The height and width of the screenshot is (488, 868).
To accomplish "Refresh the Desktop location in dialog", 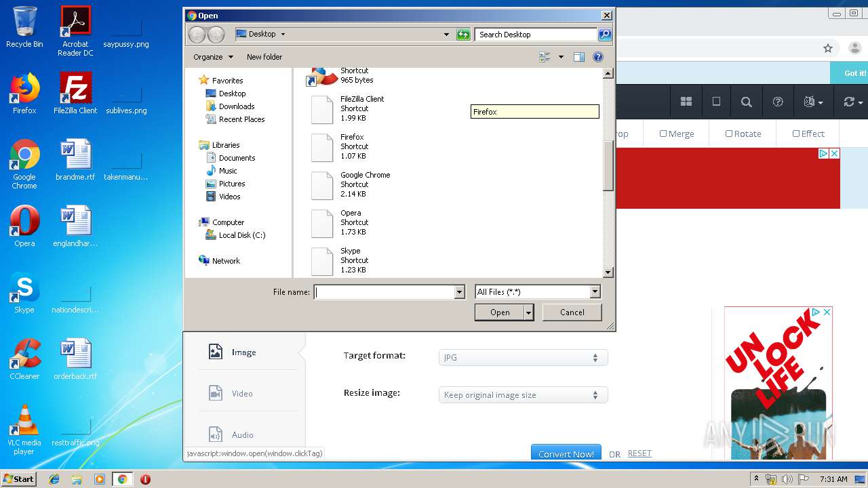I will click(463, 35).
